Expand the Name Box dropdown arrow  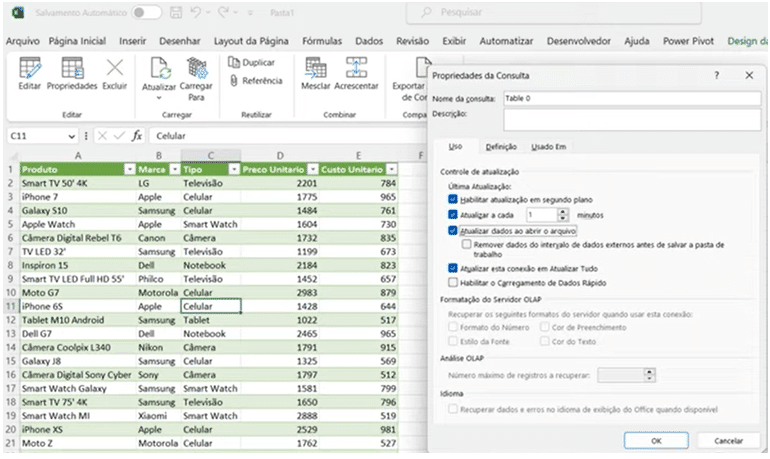pos(72,136)
